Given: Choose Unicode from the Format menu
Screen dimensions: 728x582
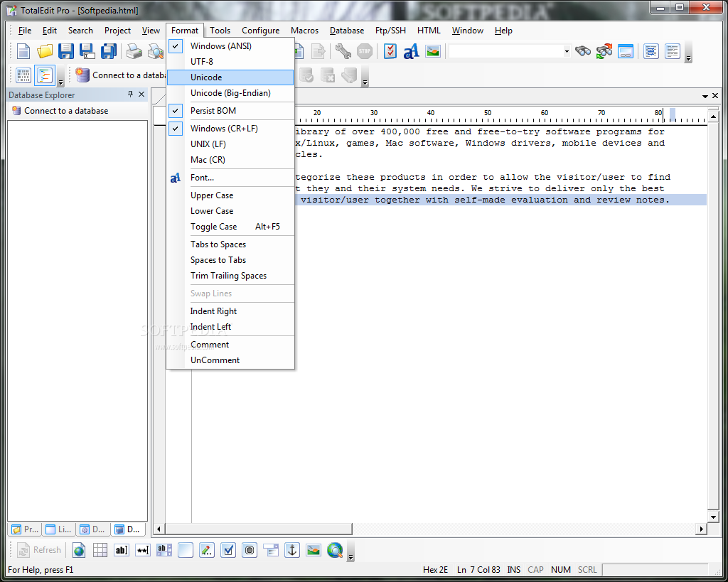Looking at the screenshot, I should pyautogui.click(x=230, y=77).
